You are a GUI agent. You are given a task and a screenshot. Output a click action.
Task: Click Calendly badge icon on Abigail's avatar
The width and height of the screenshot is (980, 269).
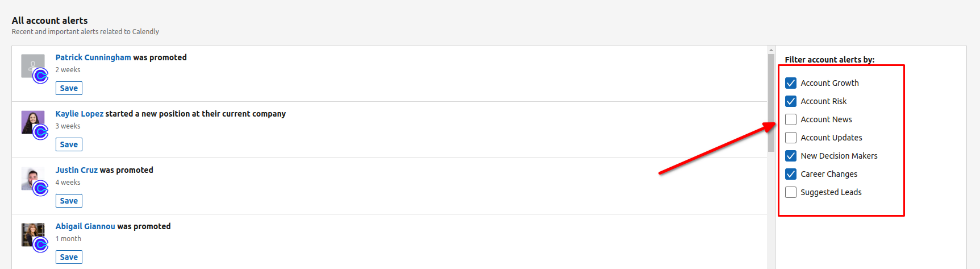pyautogui.click(x=40, y=245)
